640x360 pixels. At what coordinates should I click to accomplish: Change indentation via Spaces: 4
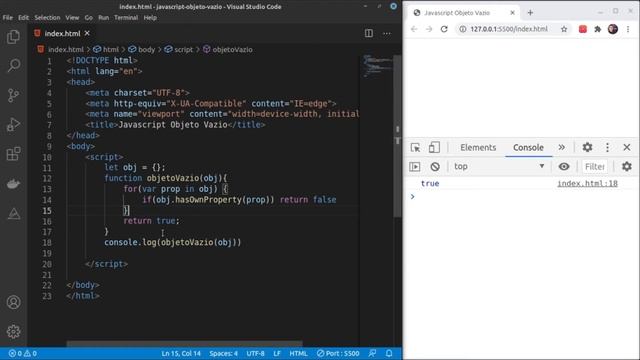point(223,353)
